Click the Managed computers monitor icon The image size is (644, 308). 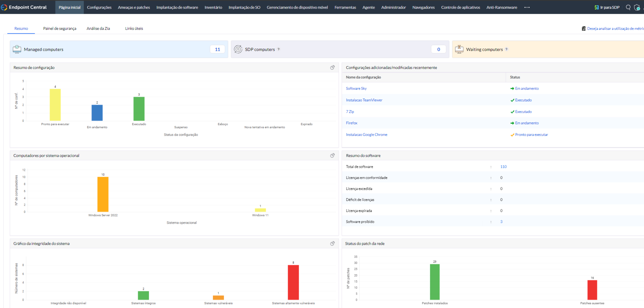tap(17, 49)
